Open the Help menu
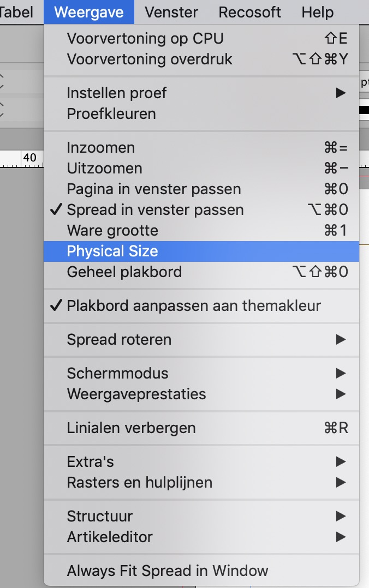 (318, 12)
